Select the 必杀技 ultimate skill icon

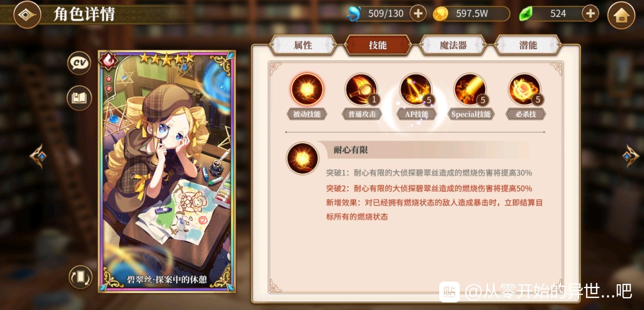[525, 89]
